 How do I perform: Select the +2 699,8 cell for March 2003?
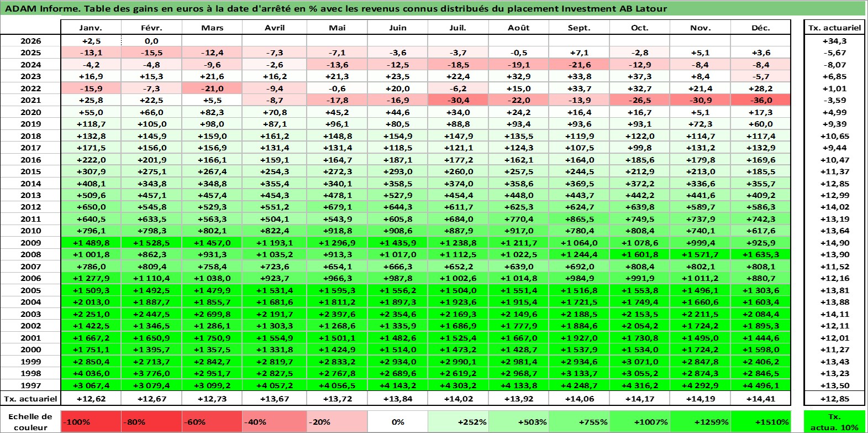[212, 314]
